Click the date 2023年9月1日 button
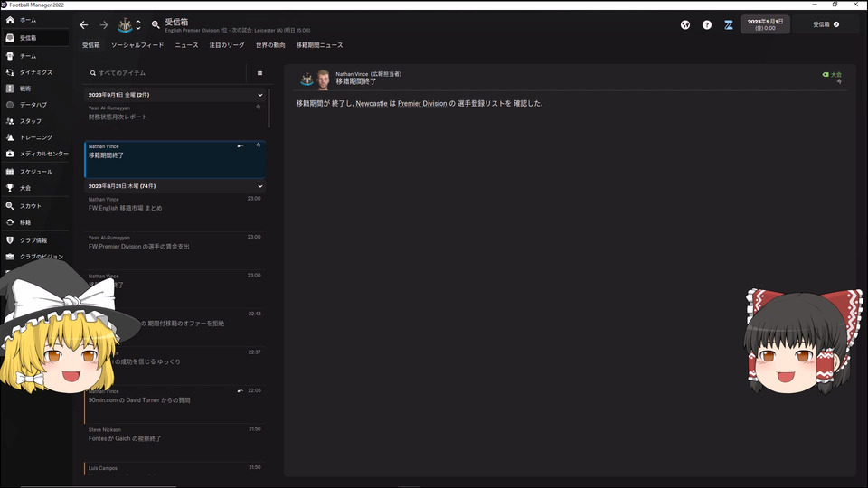868x488 pixels. click(x=765, y=24)
